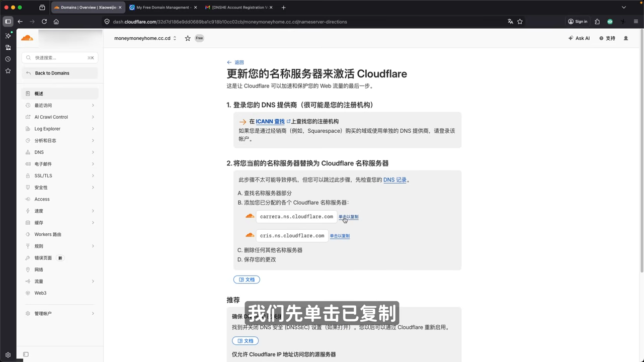
Task: Open the Workers 路由 sidebar item
Action: [x=60, y=234]
